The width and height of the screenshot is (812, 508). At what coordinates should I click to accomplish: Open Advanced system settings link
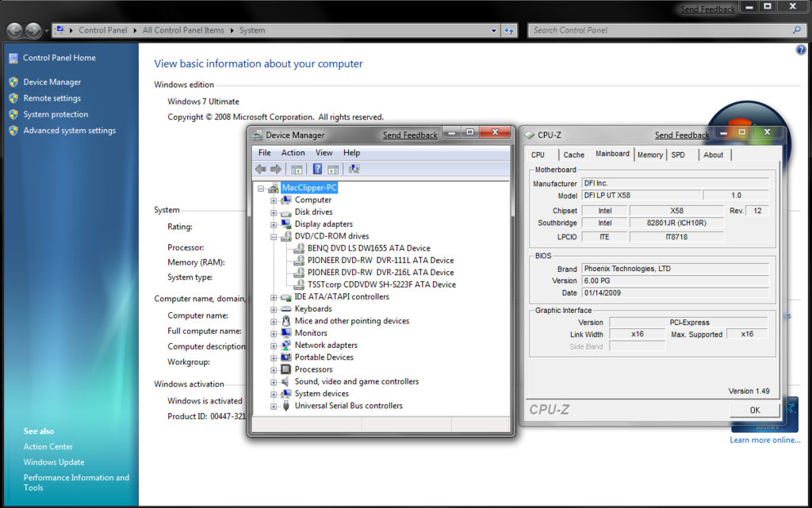click(x=70, y=130)
